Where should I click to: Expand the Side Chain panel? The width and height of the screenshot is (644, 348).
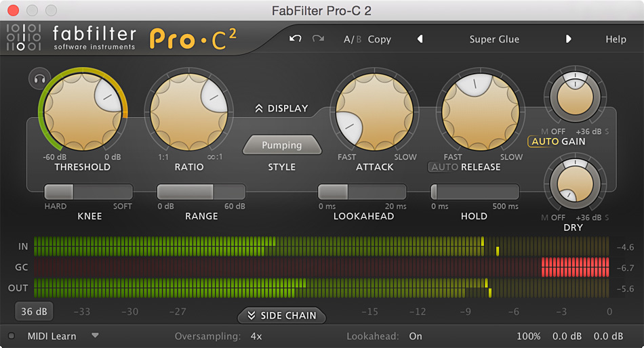pos(282,316)
